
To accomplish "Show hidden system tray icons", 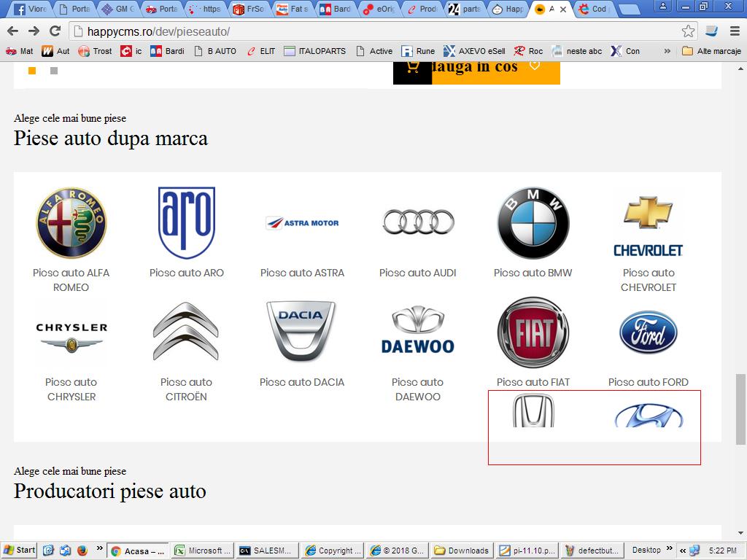I will click(x=683, y=551).
